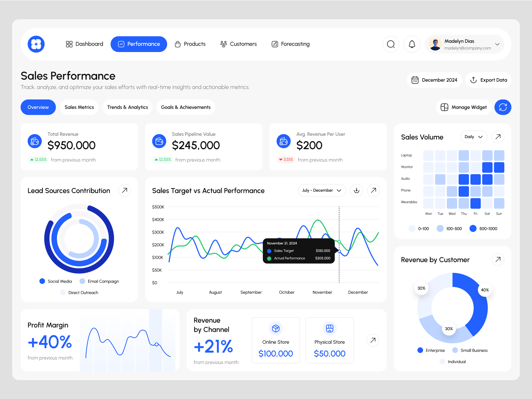Open the search icon in the header
This screenshot has height=399, width=532.
(391, 44)
